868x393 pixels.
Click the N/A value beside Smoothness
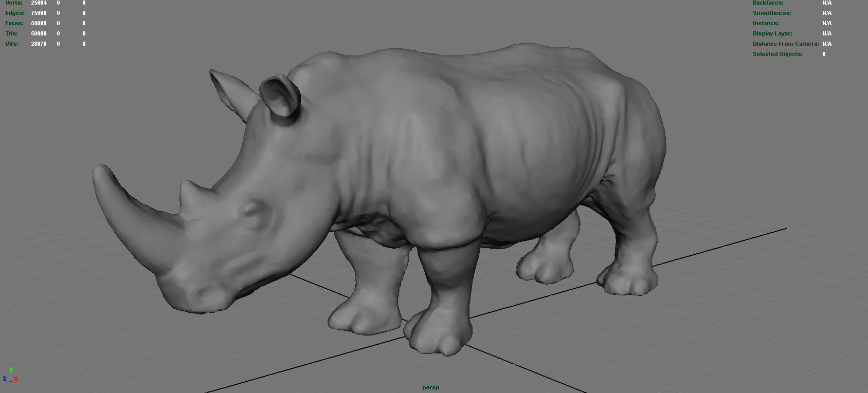[827, 13]
